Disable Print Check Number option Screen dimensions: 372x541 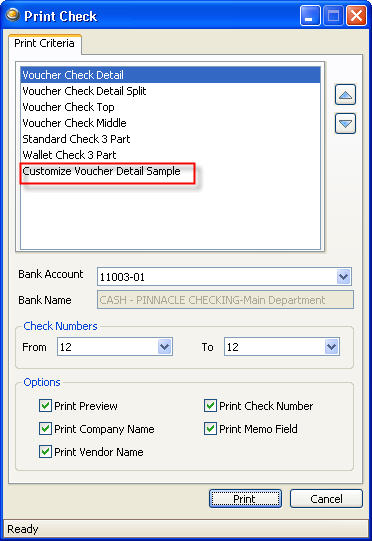click(210, 406)
